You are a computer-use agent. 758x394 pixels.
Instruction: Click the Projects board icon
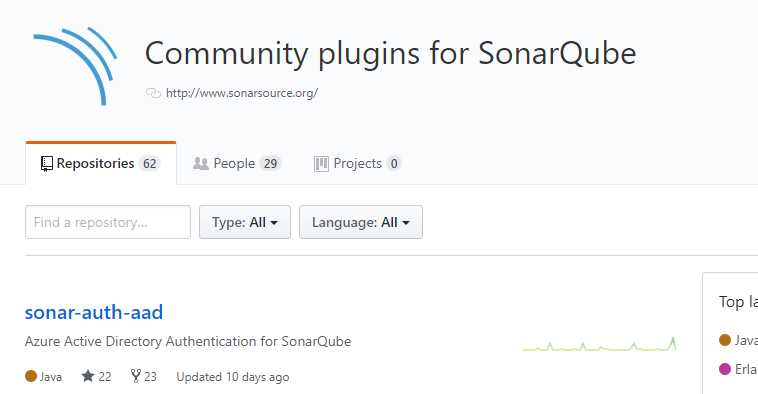click(x=321, y=164)
